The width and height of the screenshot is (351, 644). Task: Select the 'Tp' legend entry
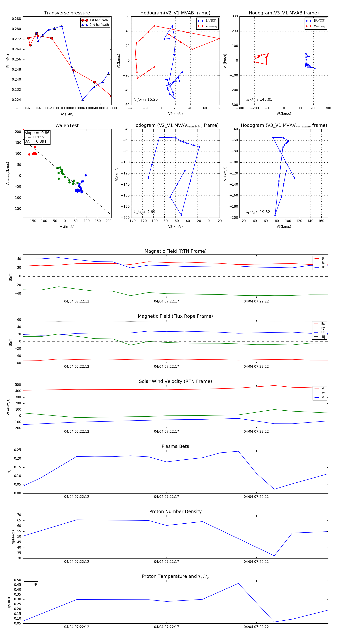pos(31,584)
